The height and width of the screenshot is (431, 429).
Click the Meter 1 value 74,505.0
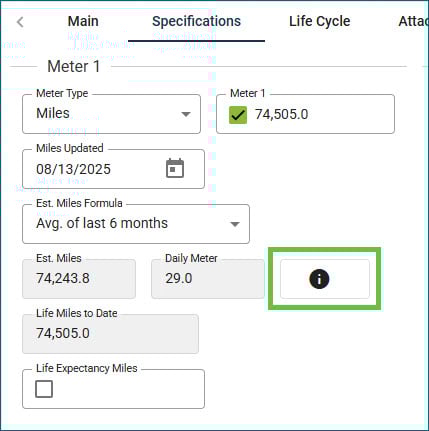click(x=282, y=114)
